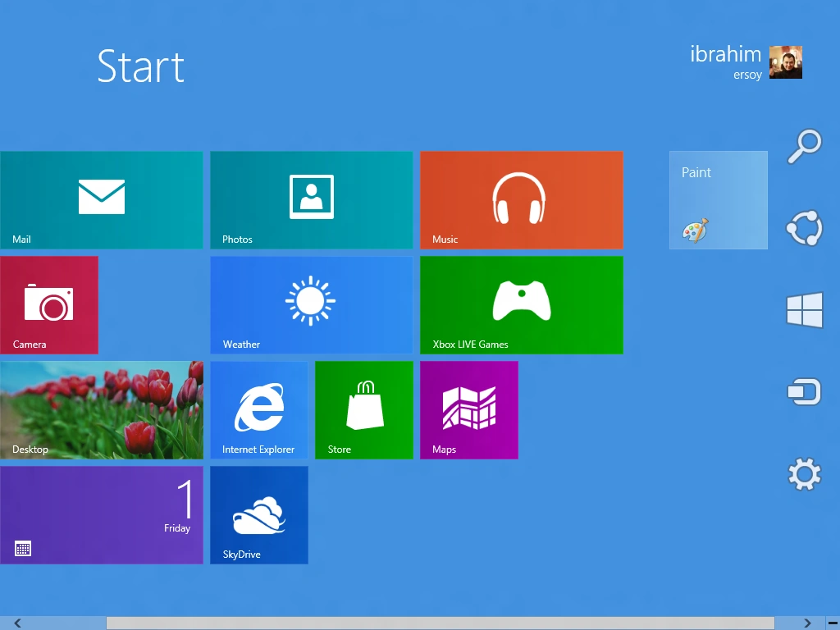Launch the Music tile with headphones
The height and width of the screenshot is (630, 840).
[521, 200]
